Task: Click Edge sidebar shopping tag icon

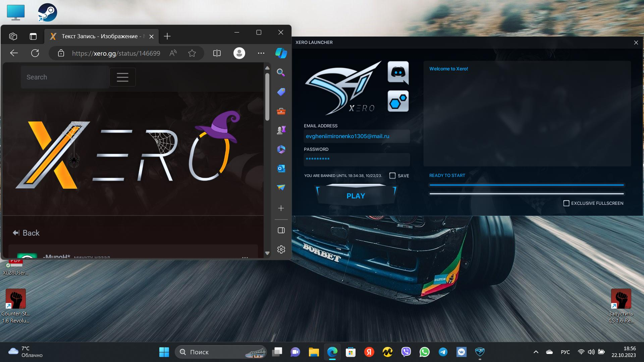Action: (281, 92)
